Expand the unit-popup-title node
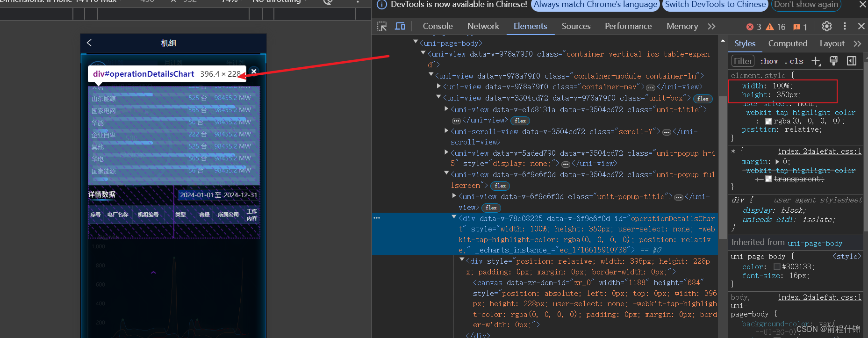 point(454,196)
